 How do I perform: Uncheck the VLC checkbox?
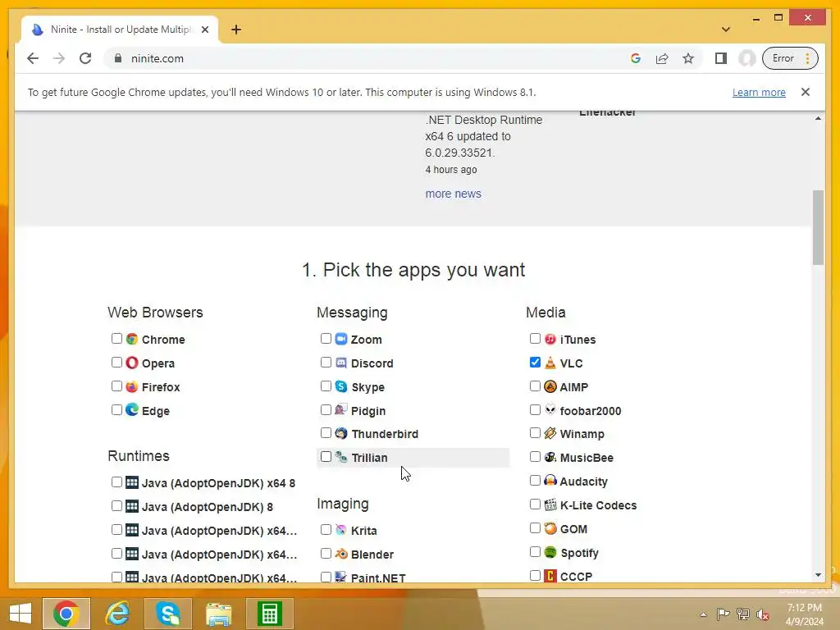tap(535, 363)
